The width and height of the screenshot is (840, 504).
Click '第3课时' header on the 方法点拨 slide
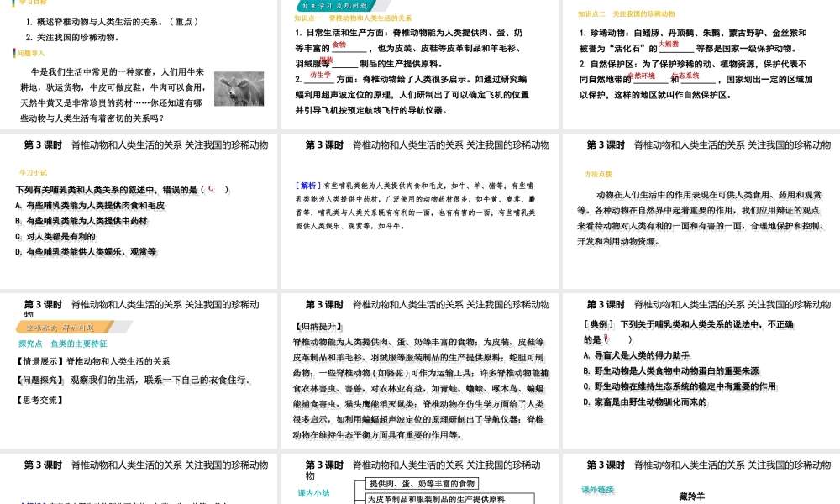click(606, 144)
